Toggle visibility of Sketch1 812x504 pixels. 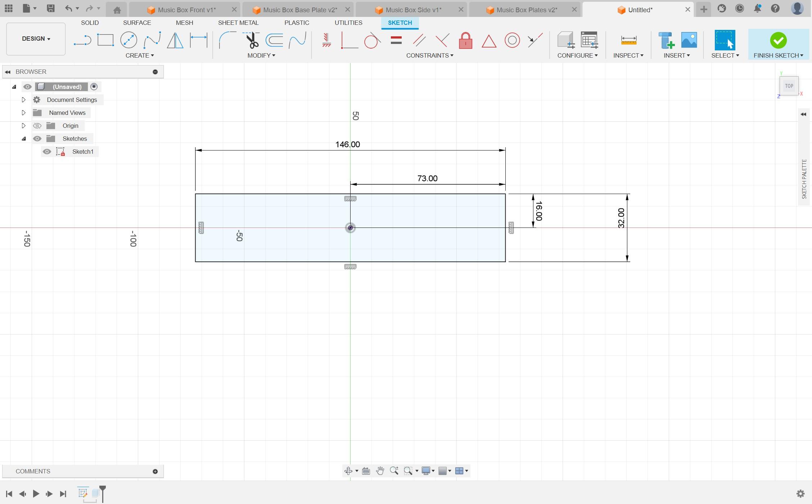coord(47,152)
